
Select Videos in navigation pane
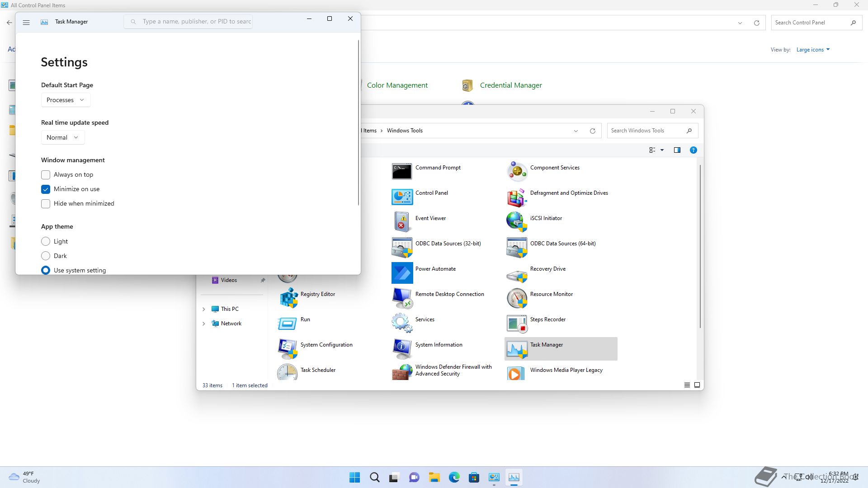tap(229, 280)
